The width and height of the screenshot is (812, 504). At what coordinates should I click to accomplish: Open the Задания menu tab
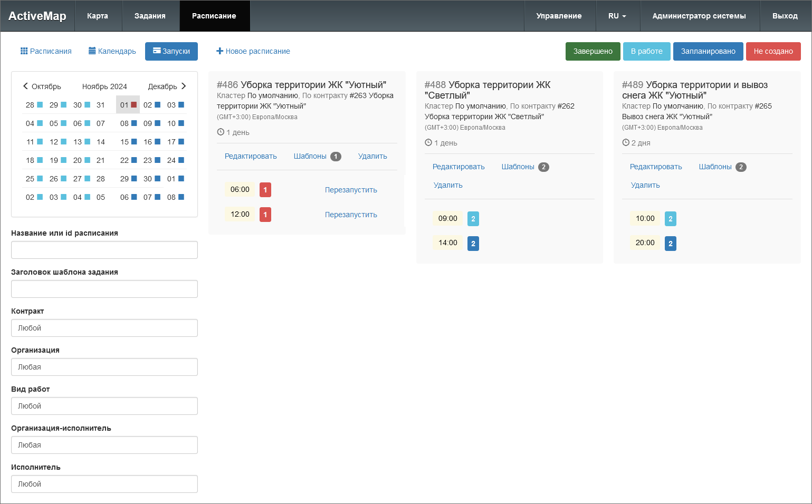(x=150, y=16)
